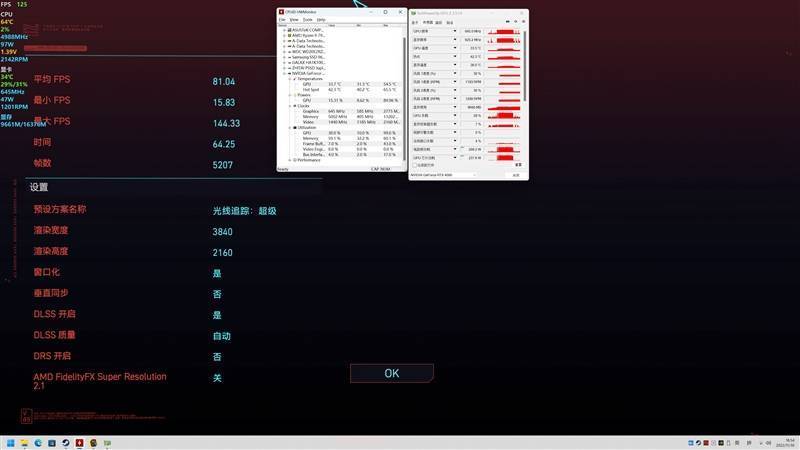The height and width of the screenshot is (450, 800).
Task: Click the 最大 FPS value 144.33
Action: (x=226, y=123)
